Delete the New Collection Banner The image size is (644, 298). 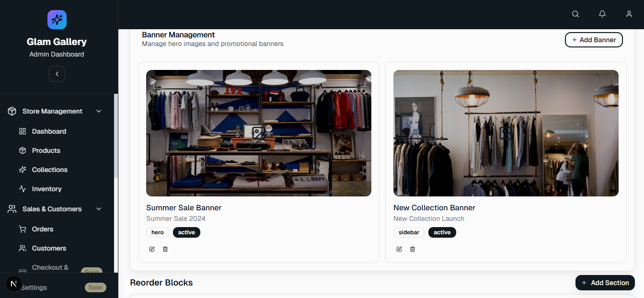coord(413,249)
